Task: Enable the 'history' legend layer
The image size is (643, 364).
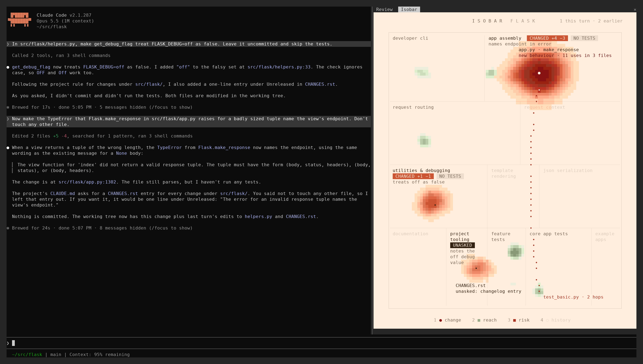Action: pos(555,320)
